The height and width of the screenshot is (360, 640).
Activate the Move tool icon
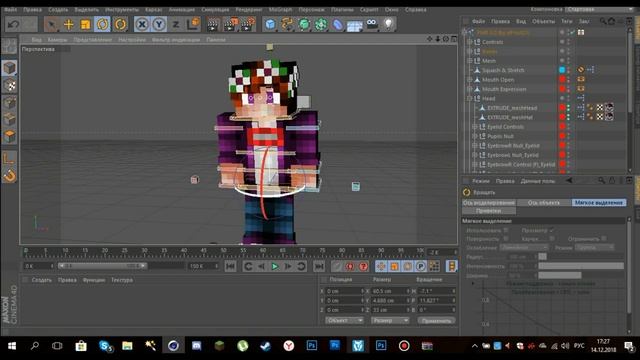click(69, 24)
